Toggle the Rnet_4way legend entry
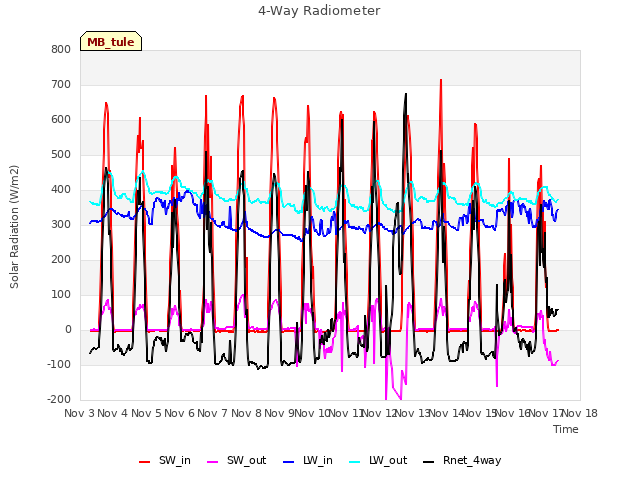Screen dimensions: 640x480 tap(462, 460)
